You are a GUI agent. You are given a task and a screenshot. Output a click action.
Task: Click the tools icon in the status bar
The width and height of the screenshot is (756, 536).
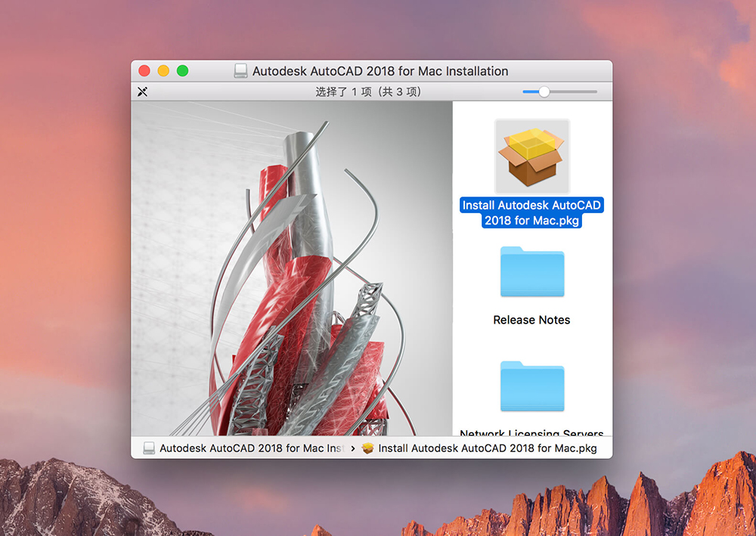(142, 91)
